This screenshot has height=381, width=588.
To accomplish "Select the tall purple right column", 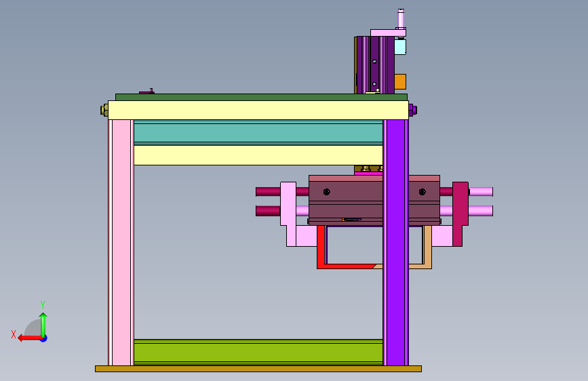I will click(396, 242).
